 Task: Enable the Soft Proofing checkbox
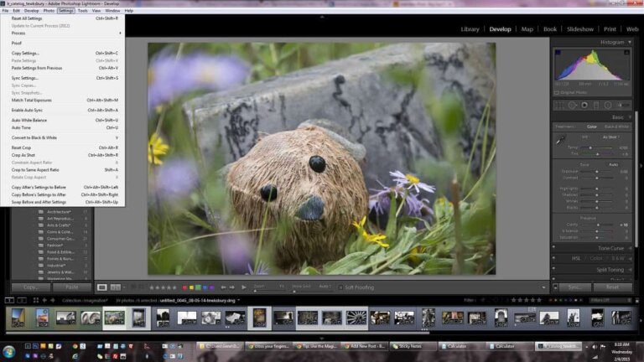[340, 287]
